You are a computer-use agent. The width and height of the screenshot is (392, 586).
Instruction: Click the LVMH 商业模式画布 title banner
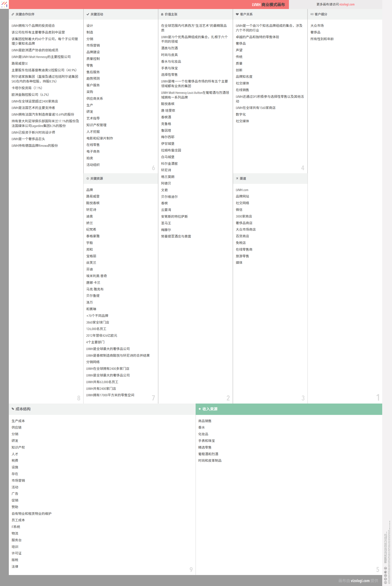point(268,5)
